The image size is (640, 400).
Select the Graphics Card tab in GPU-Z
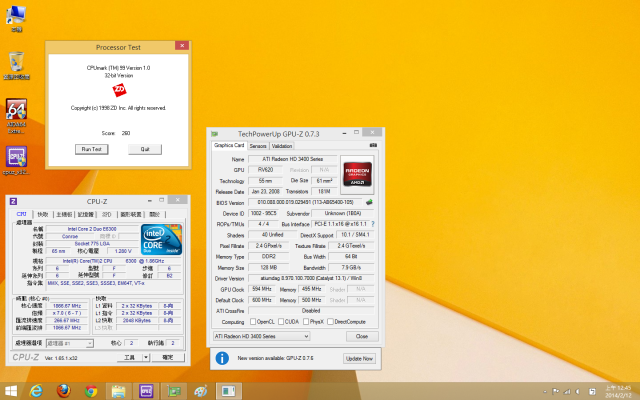[229, 145]
